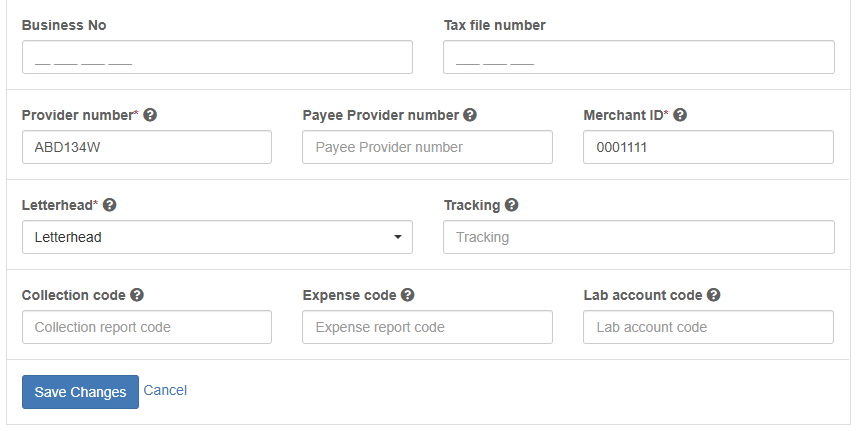Focus the Business No input field

coord(216,57)
